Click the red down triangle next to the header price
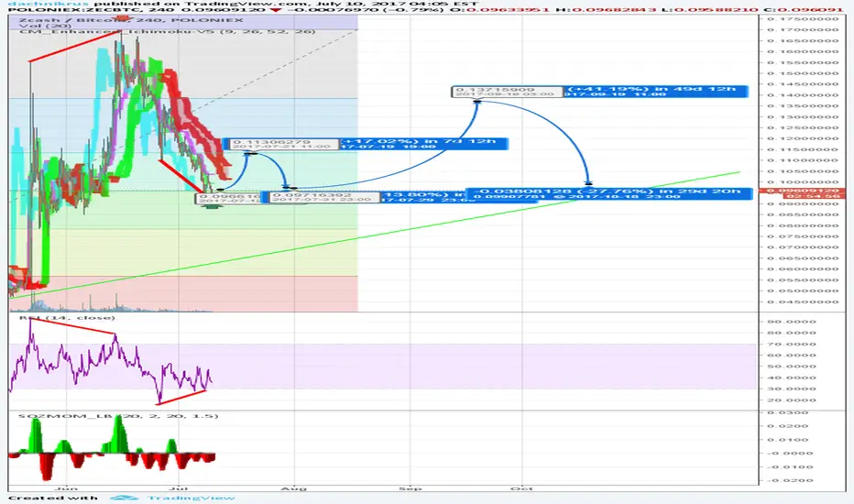Screen dimensions: 854x504 [x=276, y=10]
